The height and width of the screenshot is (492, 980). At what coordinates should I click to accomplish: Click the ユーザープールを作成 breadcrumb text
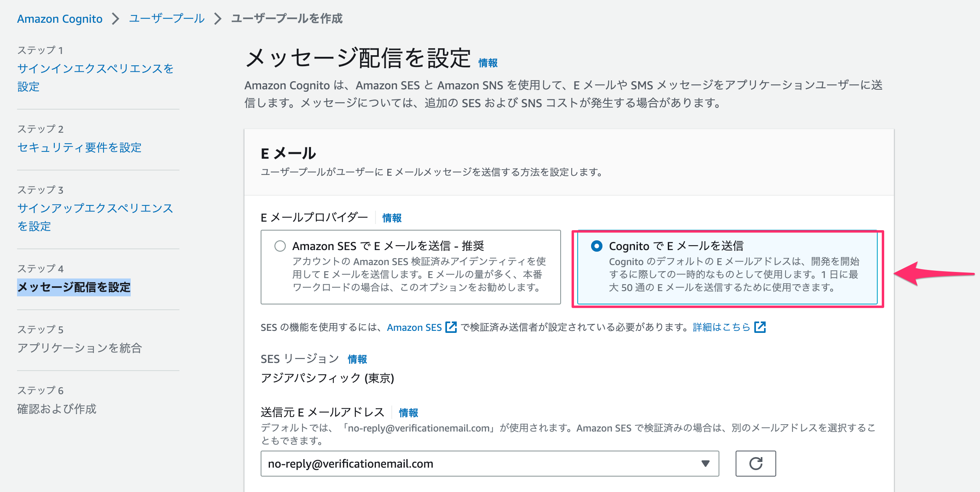[x=287, y=19]
